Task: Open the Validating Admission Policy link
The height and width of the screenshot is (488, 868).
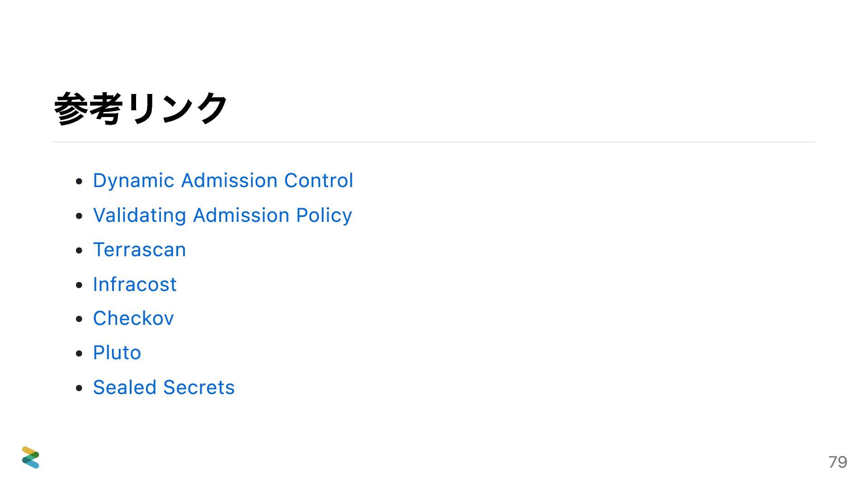Action: click(x=222, y=215)
